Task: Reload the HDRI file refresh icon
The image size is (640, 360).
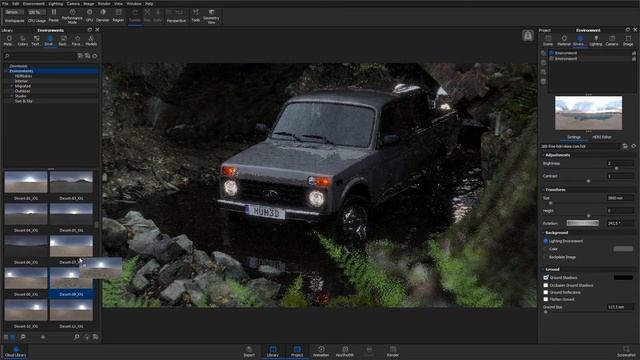Action: click(633, 146)
